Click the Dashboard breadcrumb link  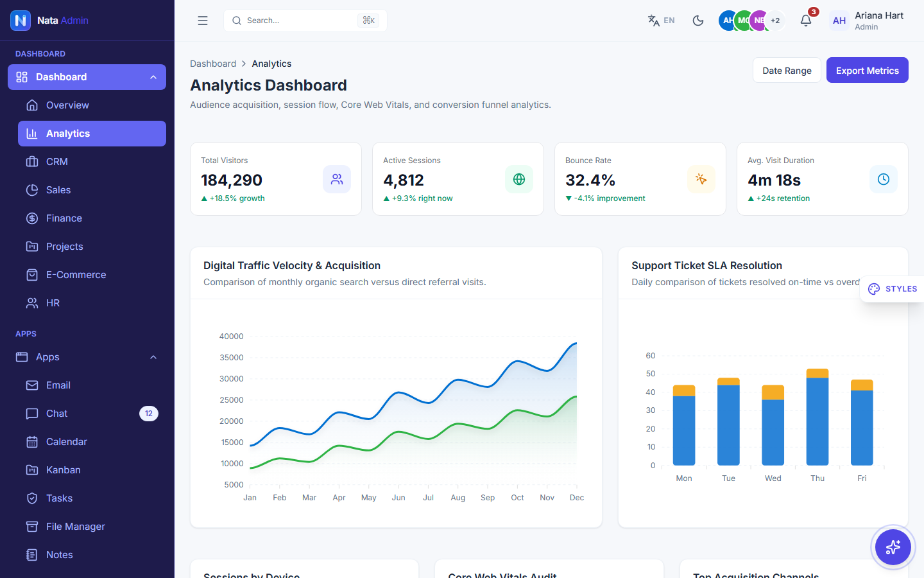point(213,64)
